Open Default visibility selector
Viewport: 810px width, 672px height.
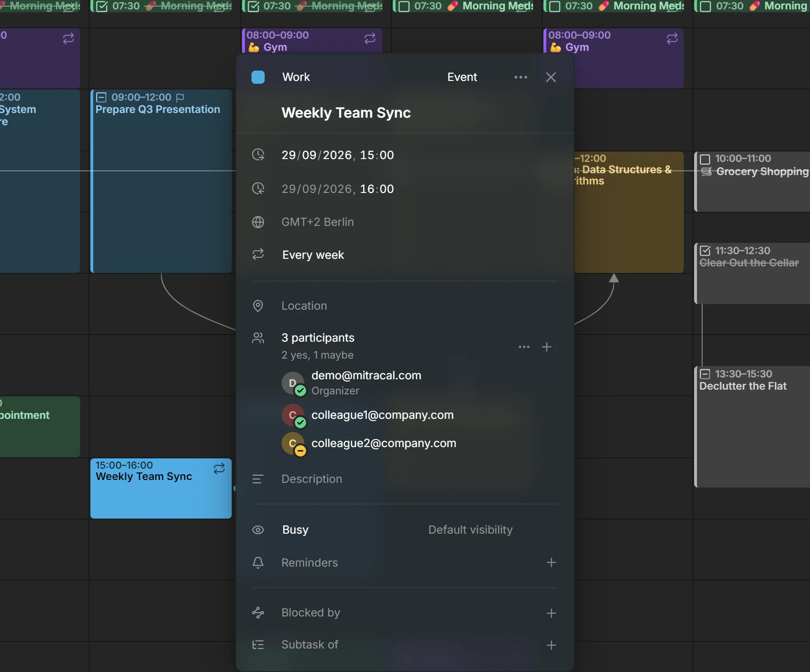click(470, 530)
